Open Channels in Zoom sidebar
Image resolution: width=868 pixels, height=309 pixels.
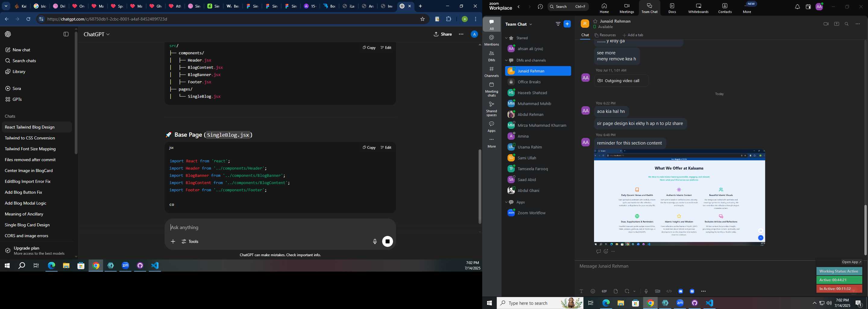click(492, 72)
